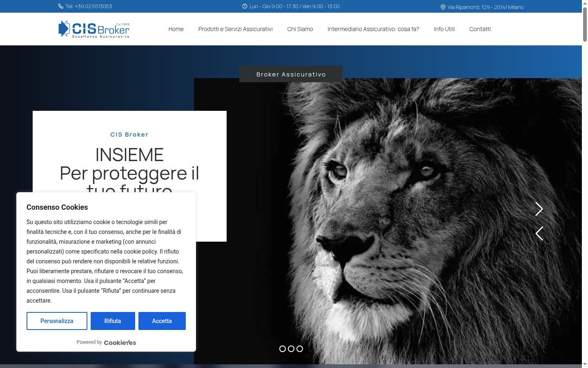Click the location pin icon near address
The image size is (588, 368).
coord(443,7)
